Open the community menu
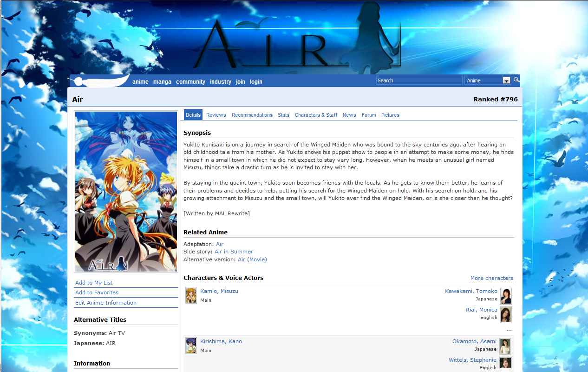This screenshot has height=372, width=588. tap(190, 82)
